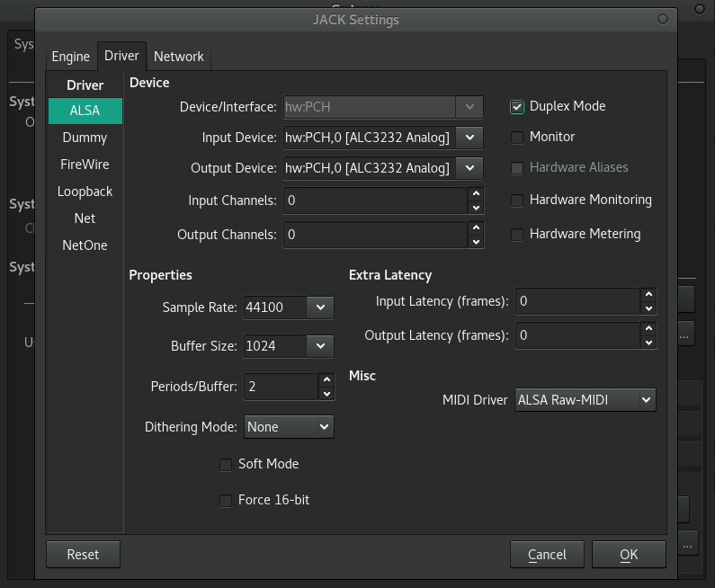The height and width of the screenshot is (588, 715).
Task: Choose the Loopback driver
Action: tap(85, 192)
